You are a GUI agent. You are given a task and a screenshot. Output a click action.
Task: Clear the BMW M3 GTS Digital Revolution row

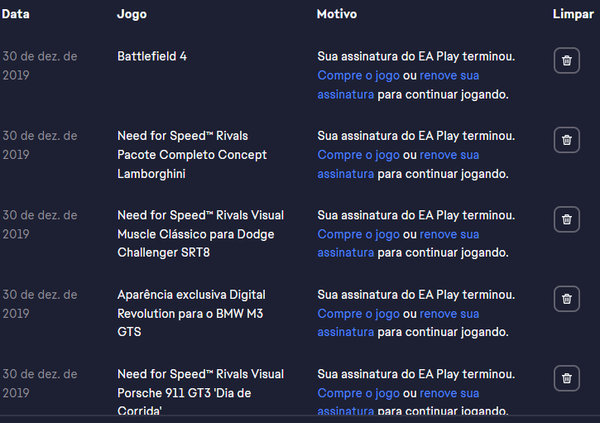567,299
